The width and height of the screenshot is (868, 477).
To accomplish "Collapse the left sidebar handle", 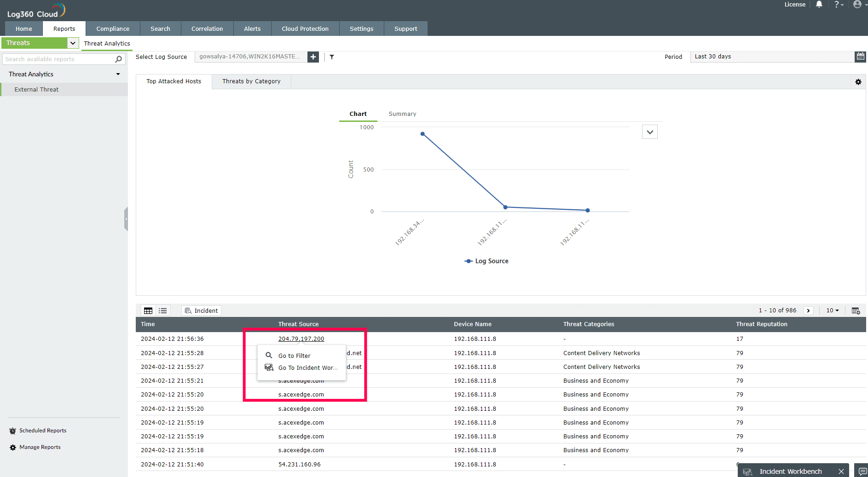I will click(126, 219).
